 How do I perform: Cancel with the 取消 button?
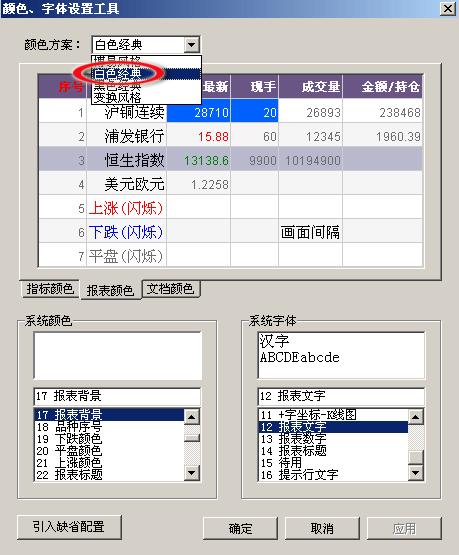click(322, 528)
